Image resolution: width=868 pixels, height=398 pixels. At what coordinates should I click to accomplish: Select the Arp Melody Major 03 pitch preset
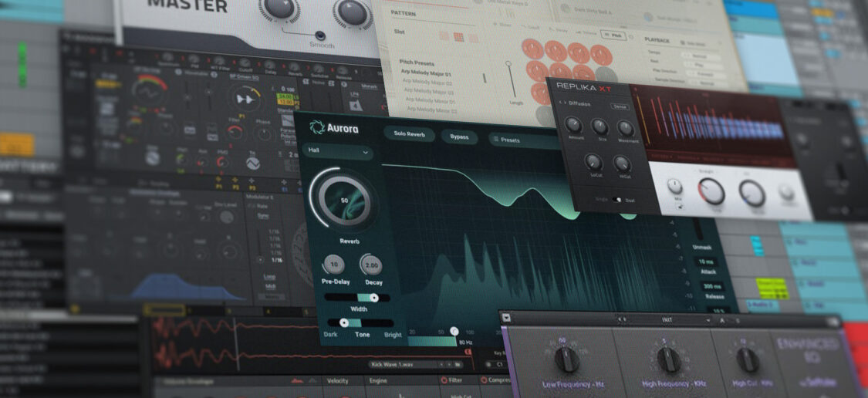coord(430,91)
